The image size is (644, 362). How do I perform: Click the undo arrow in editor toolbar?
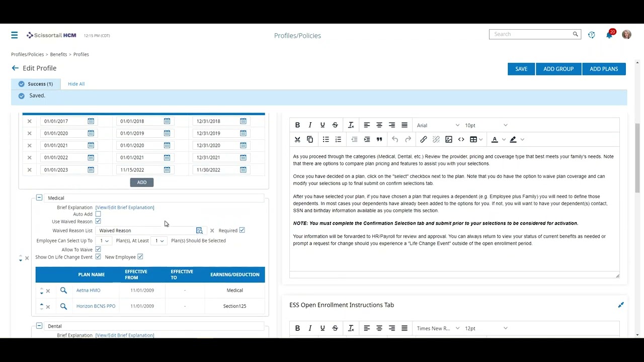coord(395,139)
